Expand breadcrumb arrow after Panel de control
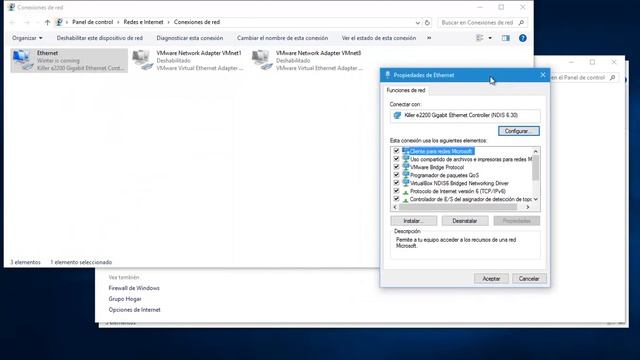 click(x=118, y=22)
